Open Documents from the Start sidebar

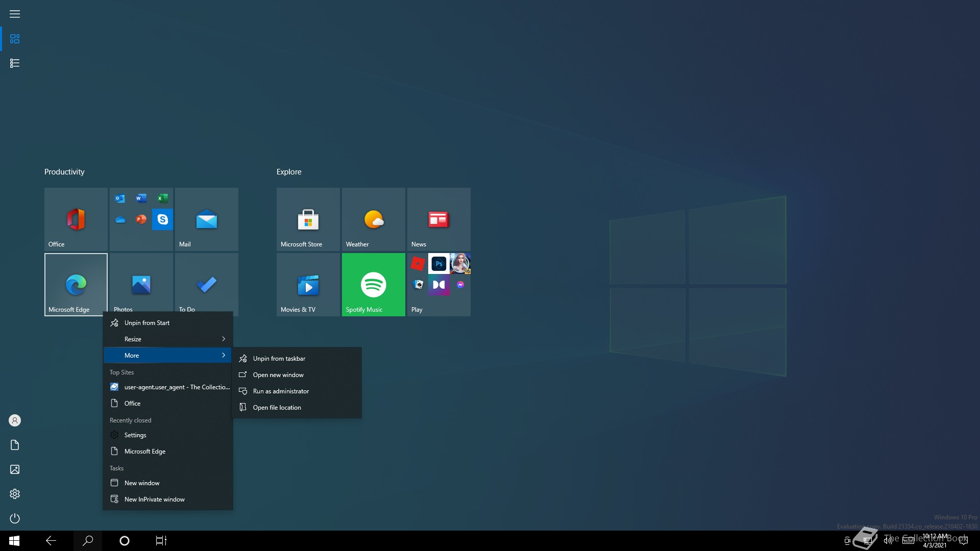tap(15, 445)
